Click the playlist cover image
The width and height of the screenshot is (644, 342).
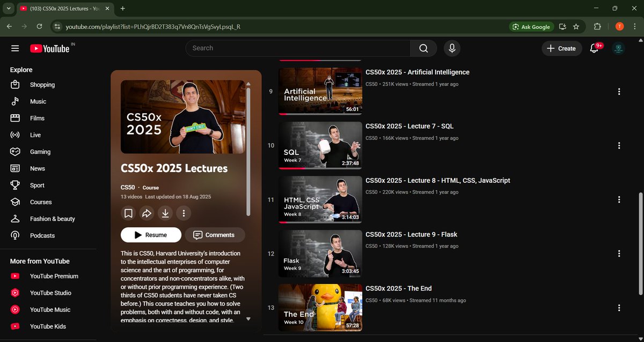click(182, 117)
